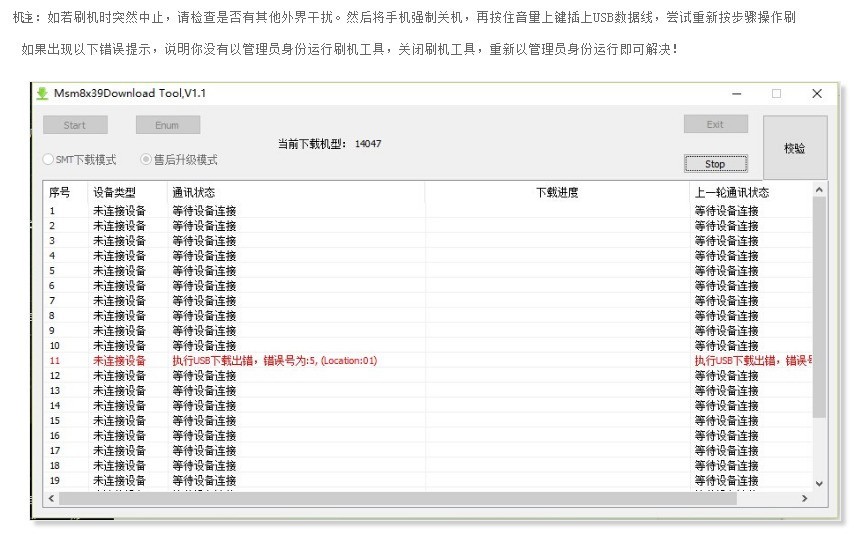Click the horizontal scrollbar thumb
This screenshot has width=861, height=544.
pyautogui.click(x=398, y=498)
